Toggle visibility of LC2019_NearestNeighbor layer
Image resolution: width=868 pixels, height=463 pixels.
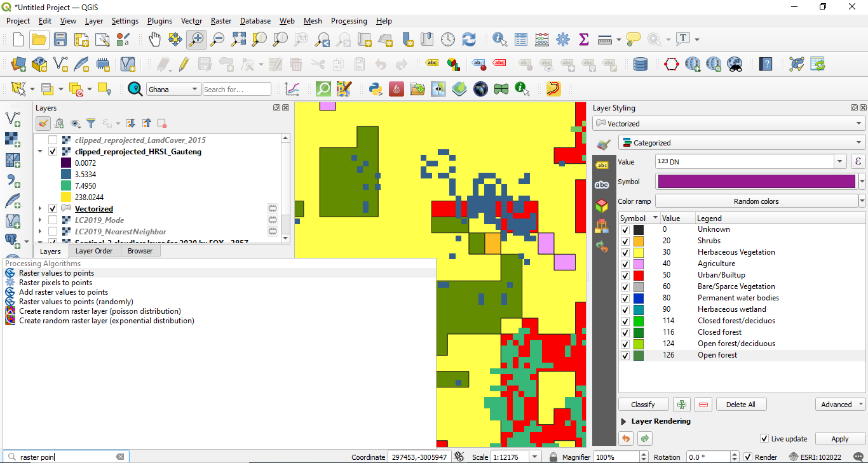coord(53,231)
